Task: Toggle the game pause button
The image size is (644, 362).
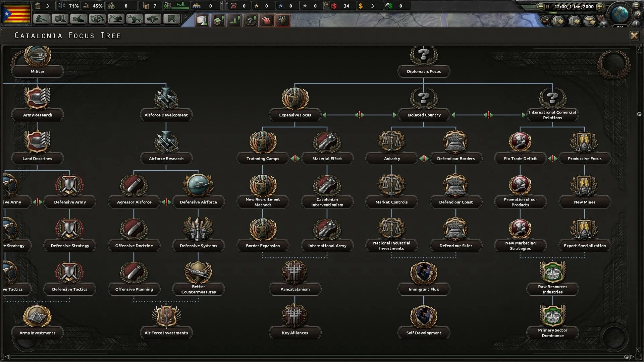Action: [548, 6]
